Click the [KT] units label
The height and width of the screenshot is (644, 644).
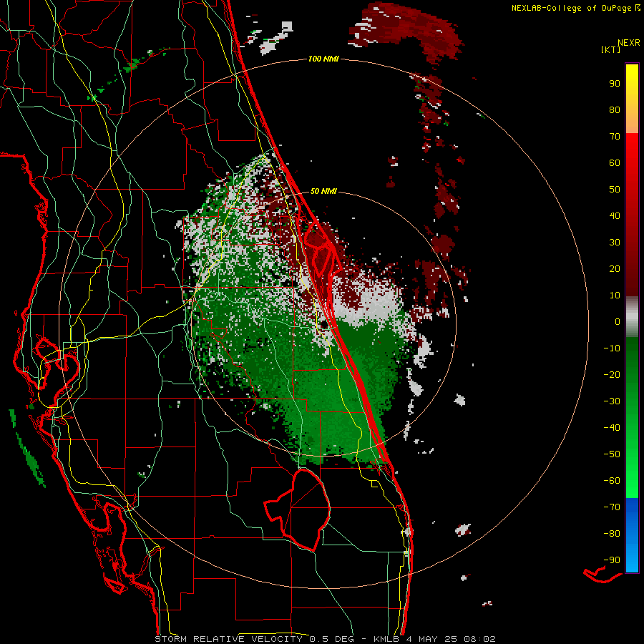pyautogui.click(x=611, y=49)
